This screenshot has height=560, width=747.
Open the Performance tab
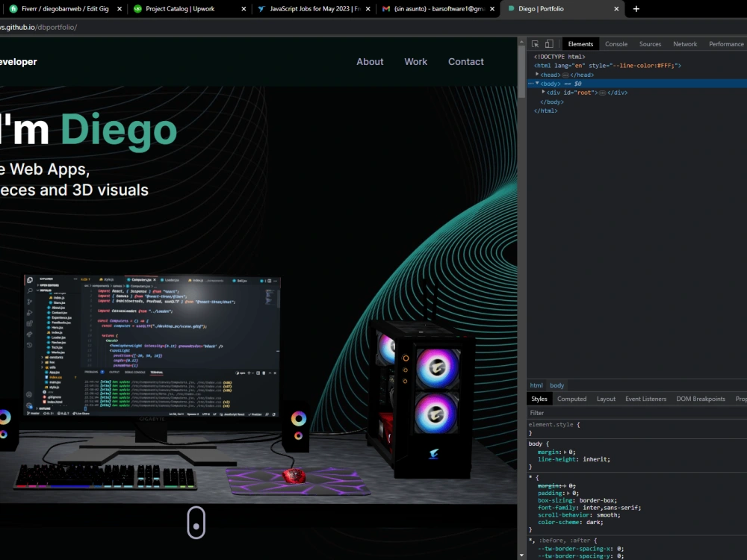click(x=726, y=44)
